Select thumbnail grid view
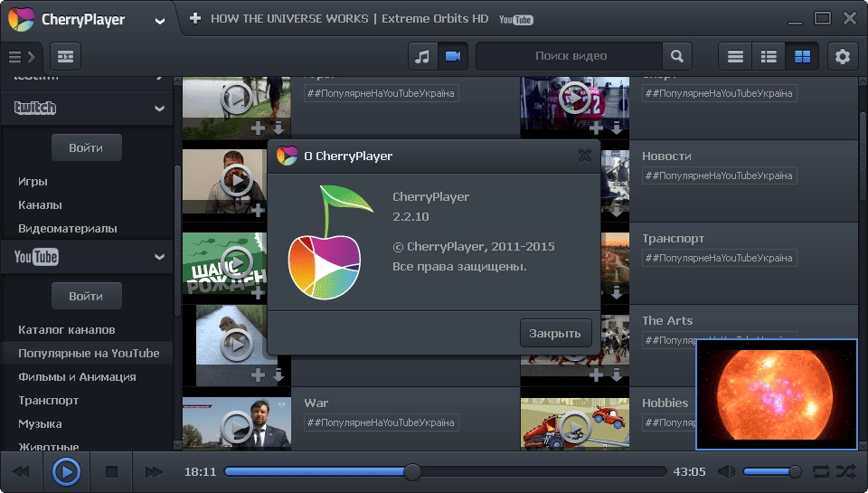 pos(802,56)
